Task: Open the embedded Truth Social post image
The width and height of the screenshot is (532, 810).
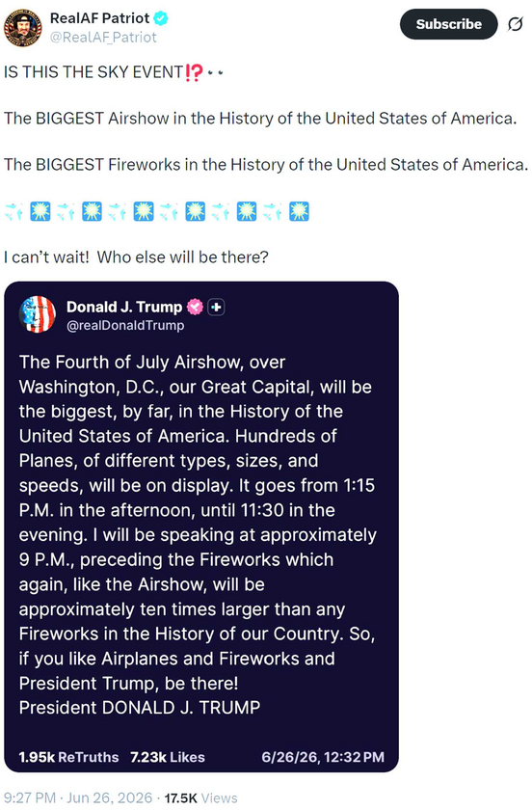Action: (x=201, y=526)
